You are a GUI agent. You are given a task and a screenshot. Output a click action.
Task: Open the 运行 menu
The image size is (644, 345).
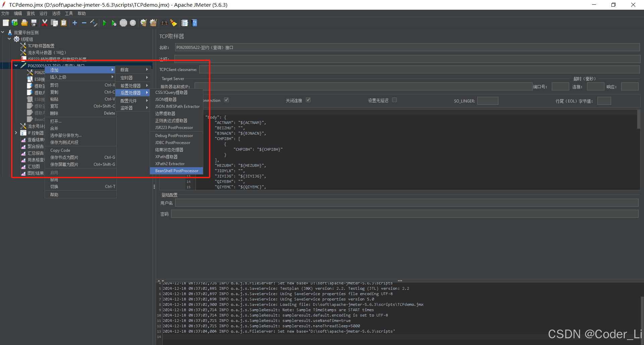click(43, 13)
